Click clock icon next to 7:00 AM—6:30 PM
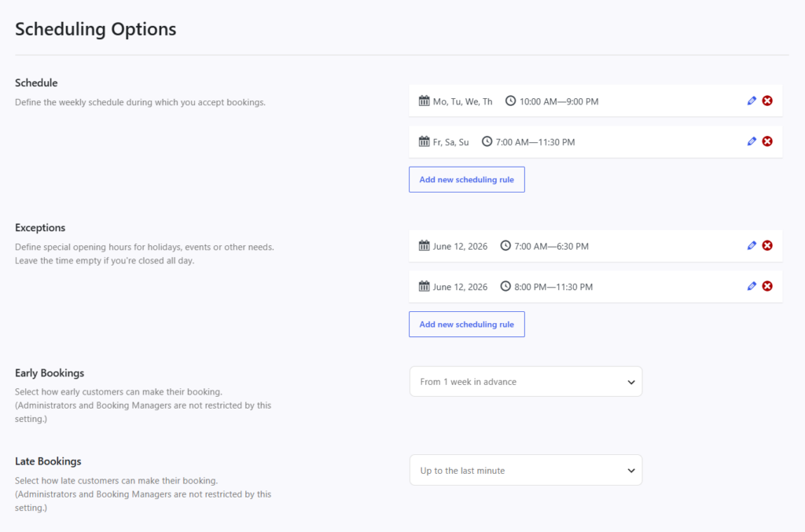 click(x=505, y=245)
